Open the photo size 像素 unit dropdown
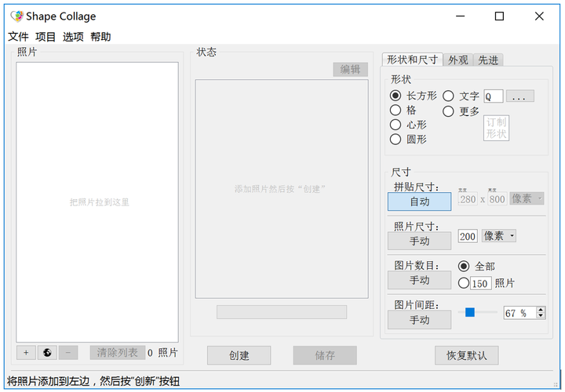The width and height of the screenshot is (565, 392). pos(499,236)
